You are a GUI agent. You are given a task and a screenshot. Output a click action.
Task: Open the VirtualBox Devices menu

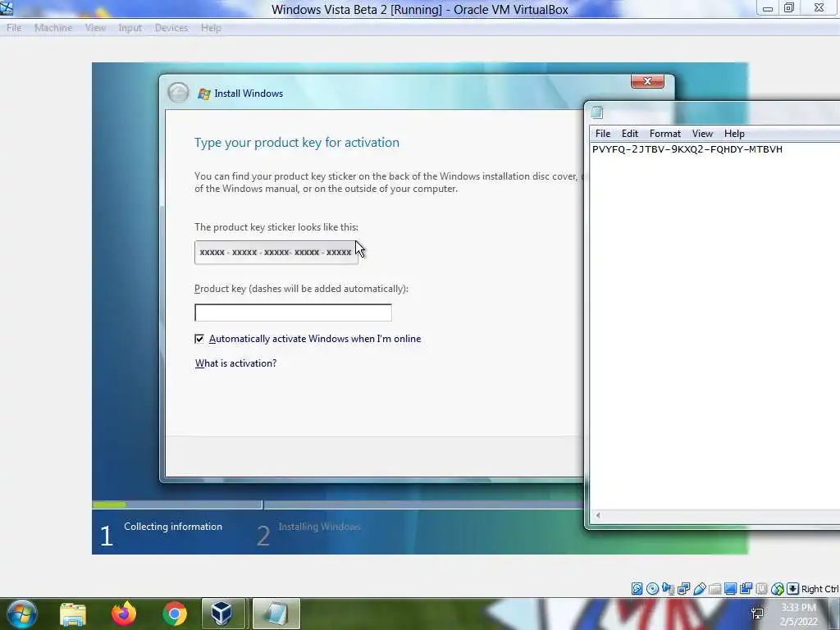coord(171,28)
